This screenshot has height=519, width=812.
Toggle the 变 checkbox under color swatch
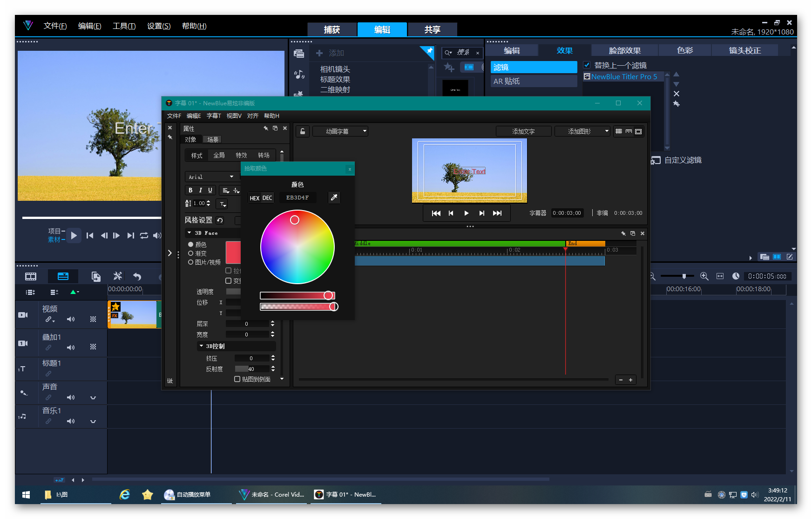click(228, 280)
